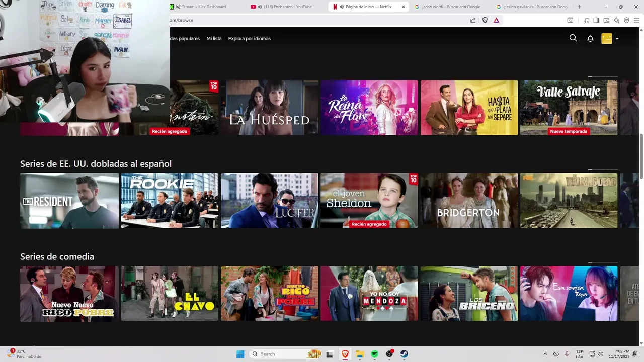Open The Resident series thumbnail
The height and width of the screenshot is (362, 644).
tap(69, 201)
